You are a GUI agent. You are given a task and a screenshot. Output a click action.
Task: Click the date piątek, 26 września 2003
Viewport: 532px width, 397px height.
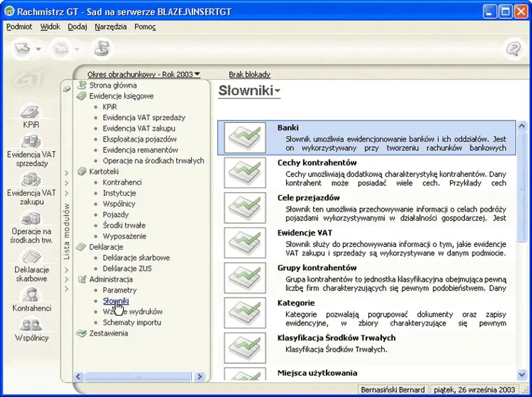tap(474, 390)
